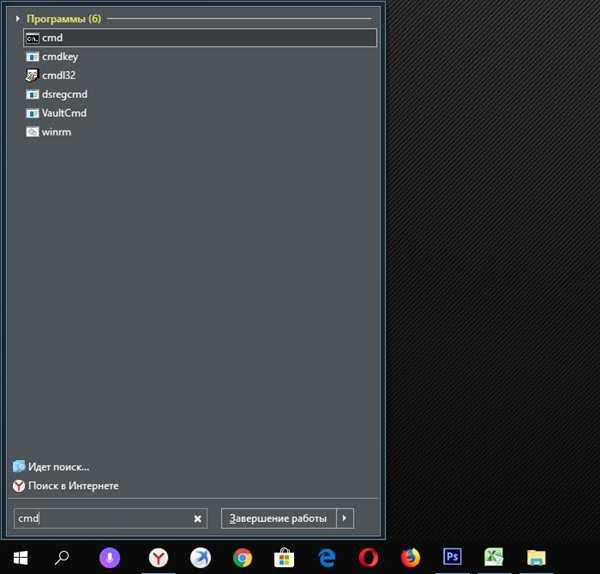Launch cmdkey from the results
The width and height of the screenshot is (600, 574).
coord(60,57)
